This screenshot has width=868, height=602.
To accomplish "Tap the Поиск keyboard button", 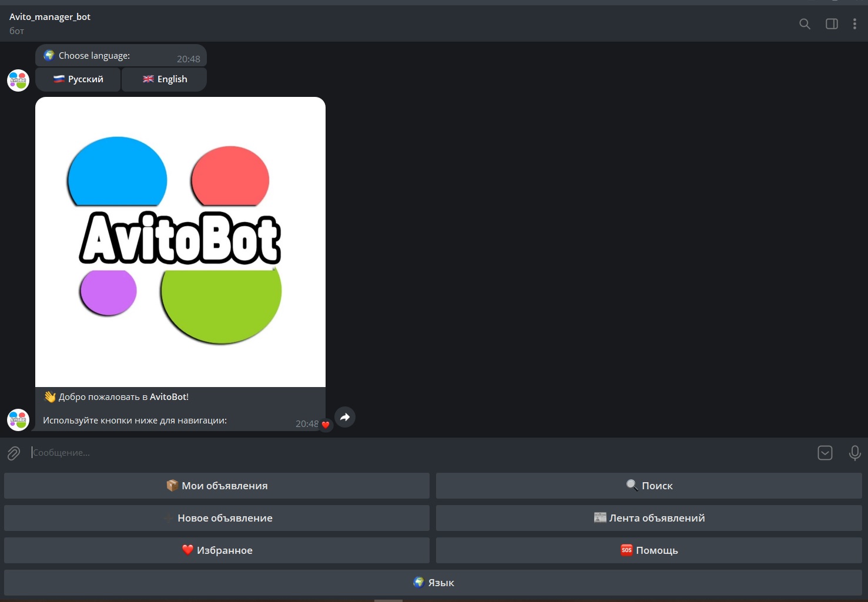I will pos(649,486).
